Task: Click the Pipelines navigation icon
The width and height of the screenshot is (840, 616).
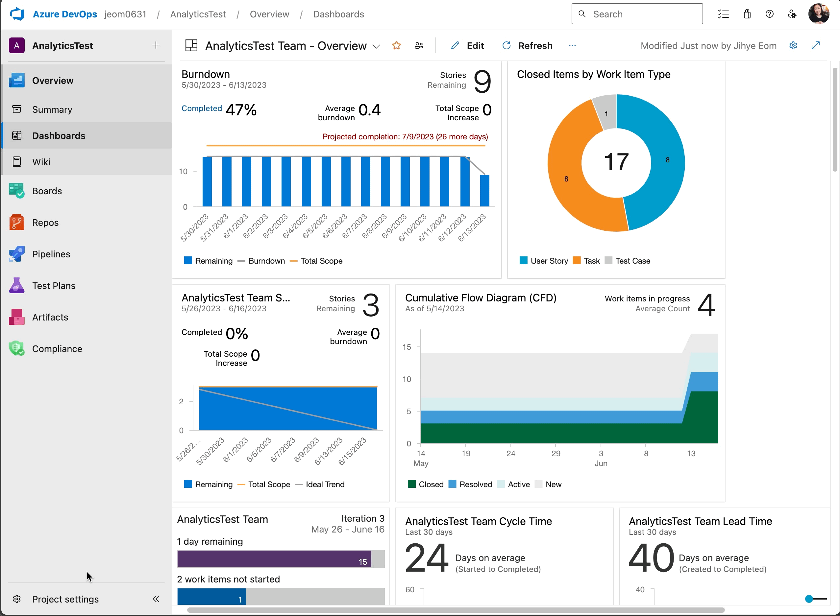Action: [16, 254]
